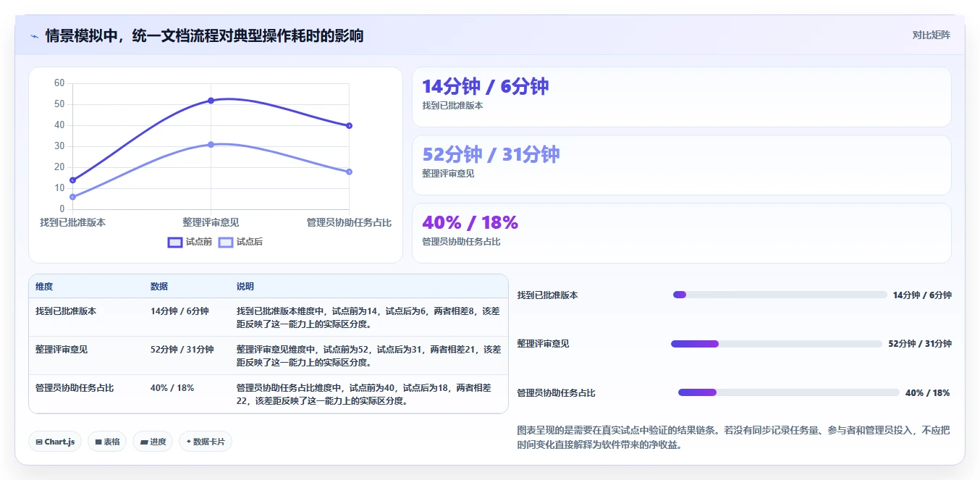Click x-axis label 管理员协助任务占比 on chart
The image size is (980, 480).
(349, 222)
